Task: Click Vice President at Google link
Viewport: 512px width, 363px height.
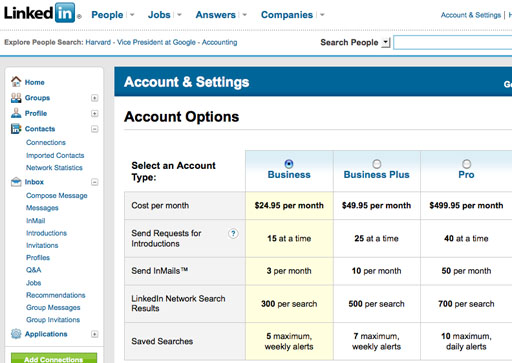Action: click(156, 42)
